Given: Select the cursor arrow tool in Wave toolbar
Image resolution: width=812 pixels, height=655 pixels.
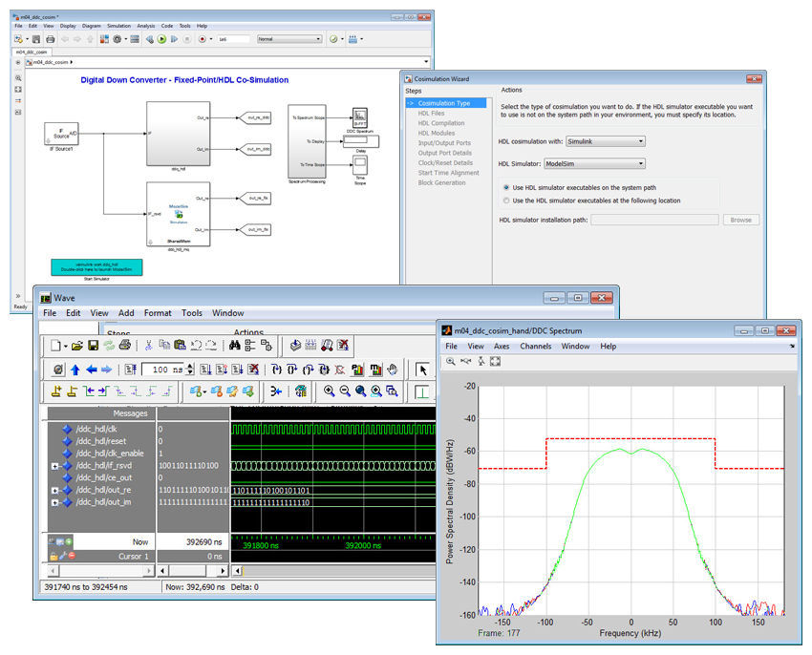Looking at the screenshot, I should pos(424,369).
